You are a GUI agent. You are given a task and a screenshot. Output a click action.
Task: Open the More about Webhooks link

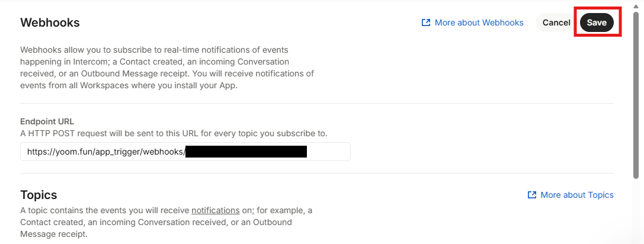[479, 23]
